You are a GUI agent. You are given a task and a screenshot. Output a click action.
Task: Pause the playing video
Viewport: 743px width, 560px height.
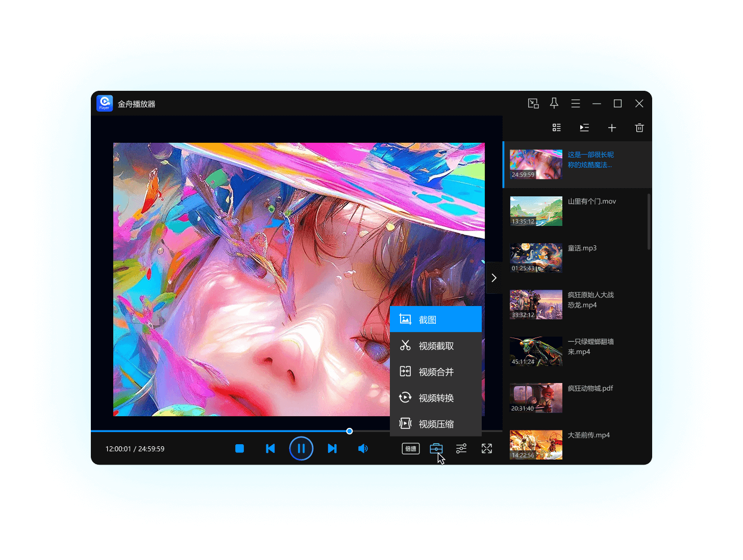(x=301, y=449)
